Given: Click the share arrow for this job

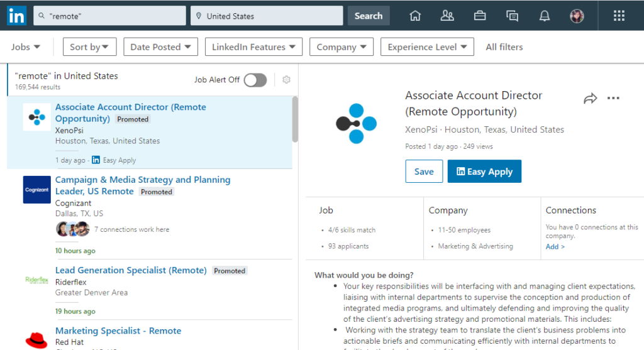Looking at the screenshot, I should pyautogui.click(x=590, y=99).
